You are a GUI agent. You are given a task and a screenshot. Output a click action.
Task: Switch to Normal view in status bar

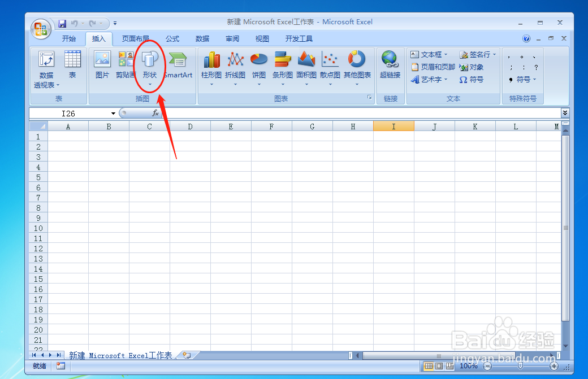429,366
